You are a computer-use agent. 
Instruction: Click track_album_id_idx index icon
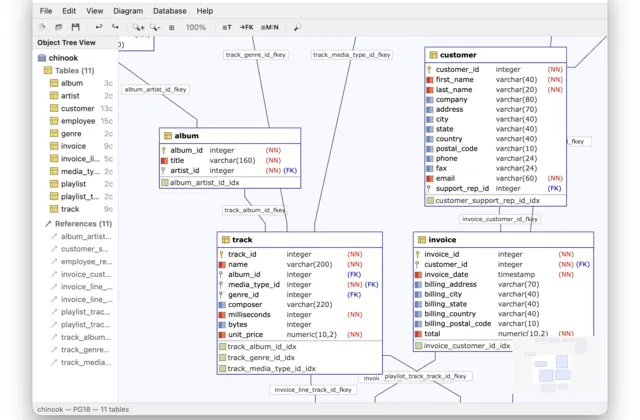click(222, 347)
